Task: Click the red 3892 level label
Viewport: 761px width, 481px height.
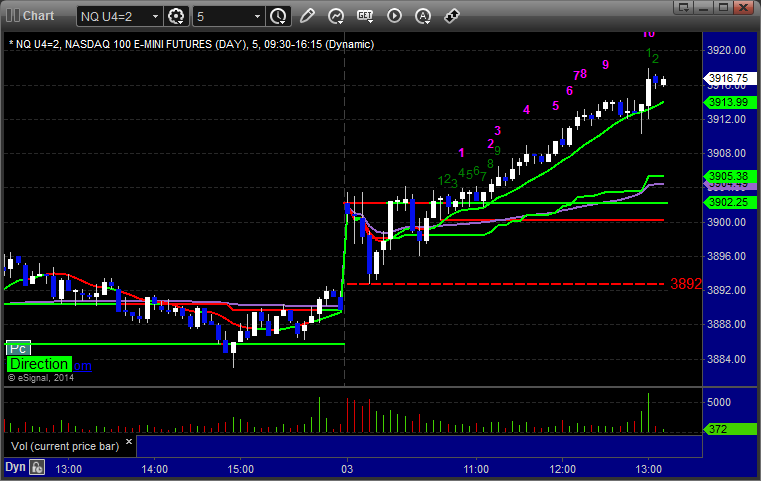Action: 686,284
